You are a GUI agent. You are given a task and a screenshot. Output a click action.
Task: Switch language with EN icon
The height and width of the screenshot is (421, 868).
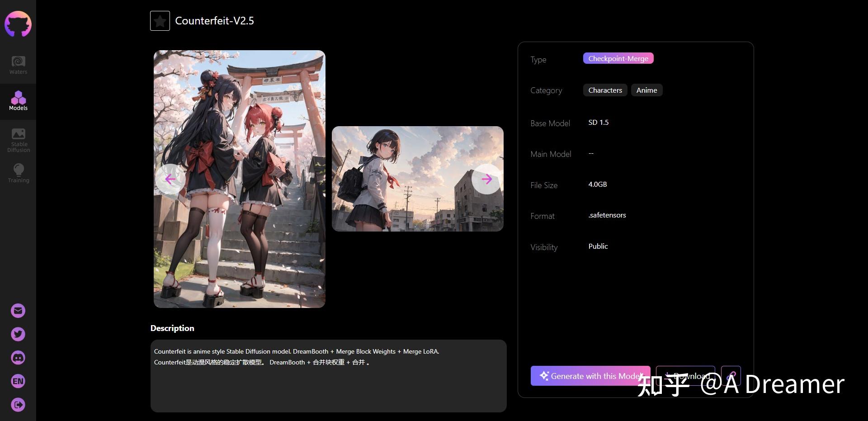18,381
